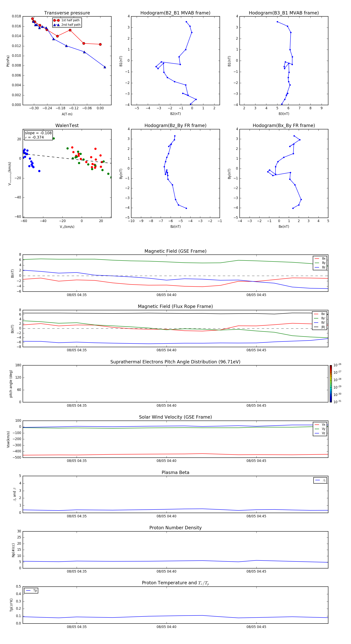
Task: Click the empty pitch angle distribution plot area
Action: [175, 384]
